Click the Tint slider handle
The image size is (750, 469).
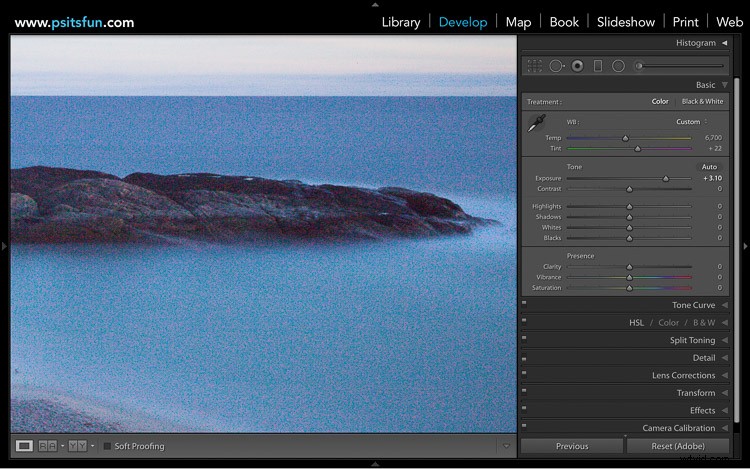tap(637, 149)
